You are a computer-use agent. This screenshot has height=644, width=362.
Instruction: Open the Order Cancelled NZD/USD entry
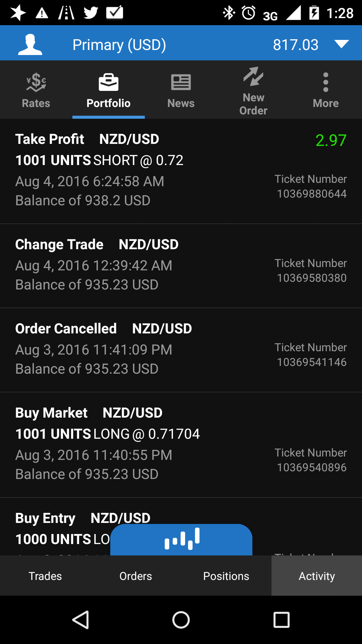point(181,350)
